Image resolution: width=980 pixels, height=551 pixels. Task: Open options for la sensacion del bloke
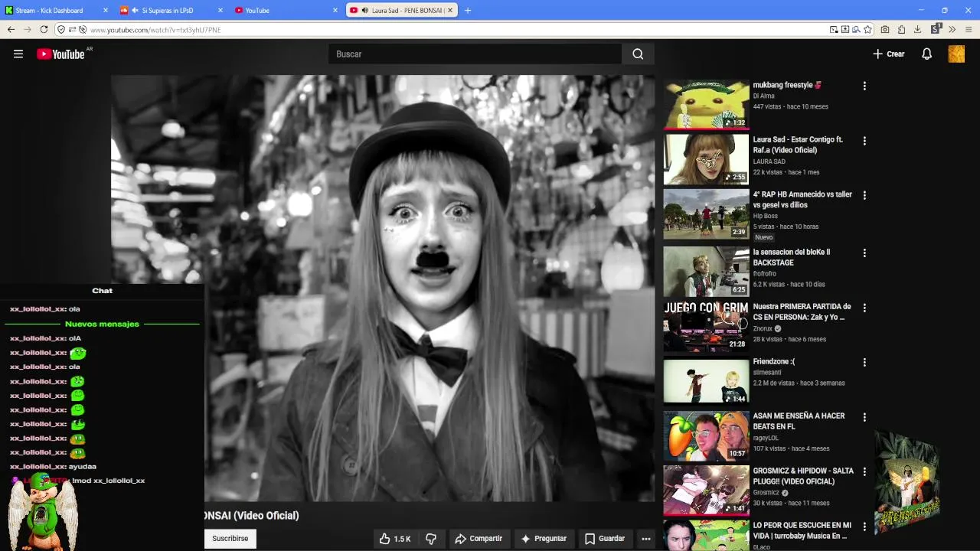click(x=864, y=253)
